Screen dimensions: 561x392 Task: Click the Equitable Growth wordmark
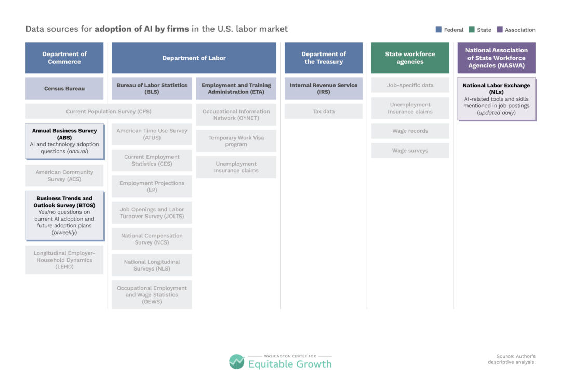[x=290, y=364]
